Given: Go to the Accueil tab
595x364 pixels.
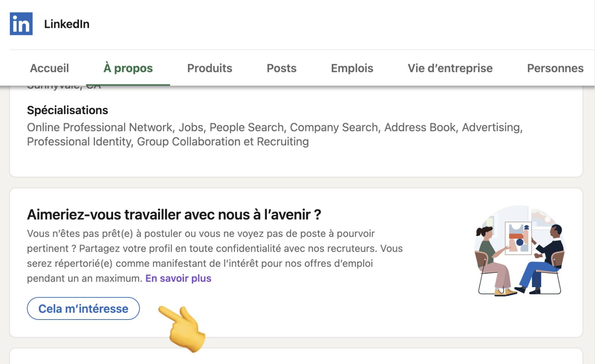Looking at the screenshot, I should tap(49, 68).
